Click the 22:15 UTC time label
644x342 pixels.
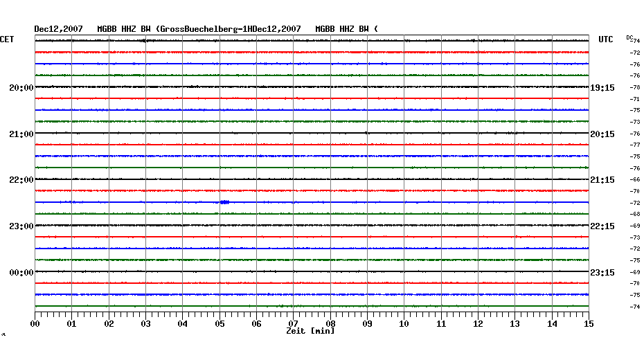coord(602,226)
